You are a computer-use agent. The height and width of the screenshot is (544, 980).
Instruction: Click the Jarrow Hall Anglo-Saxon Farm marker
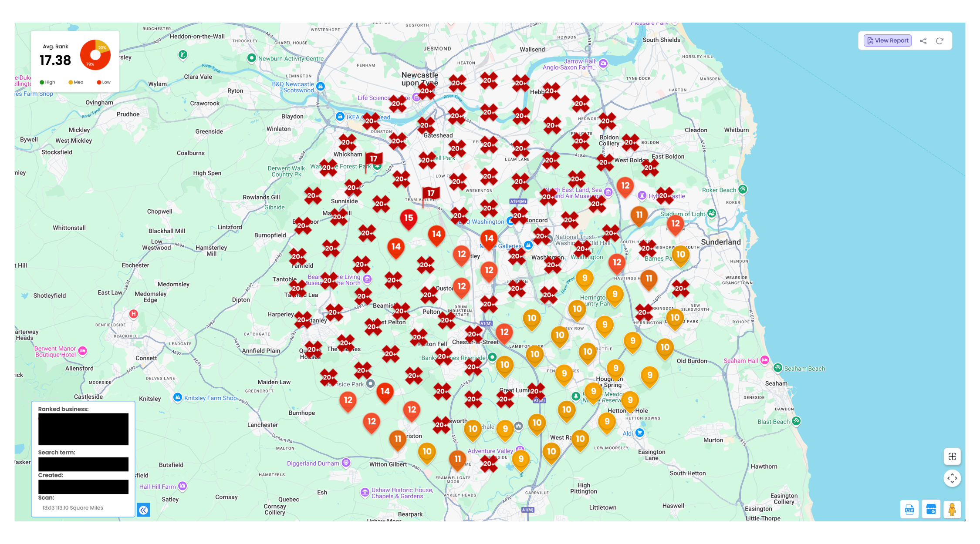603,64
